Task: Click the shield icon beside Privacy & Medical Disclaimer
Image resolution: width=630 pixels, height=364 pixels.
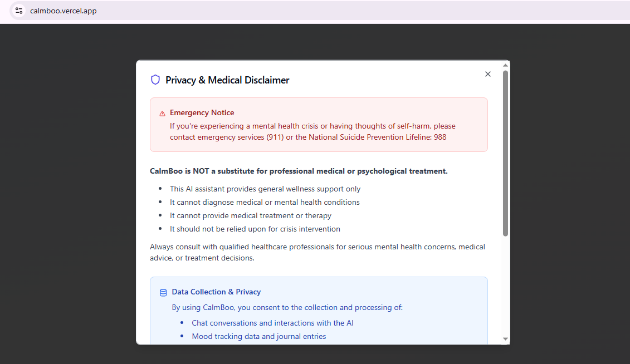Action: tap(155, 80)
